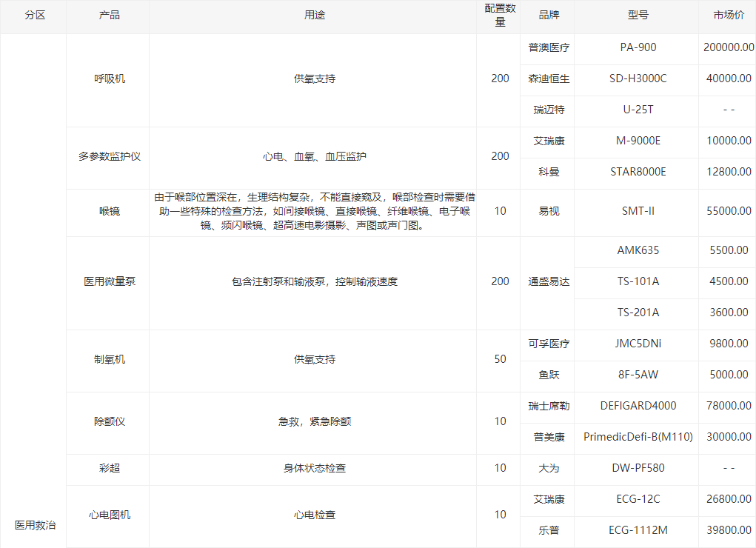The height and width of the screenshot is (548, 756).
Task: Click model M-9000E
Action: 638,141
